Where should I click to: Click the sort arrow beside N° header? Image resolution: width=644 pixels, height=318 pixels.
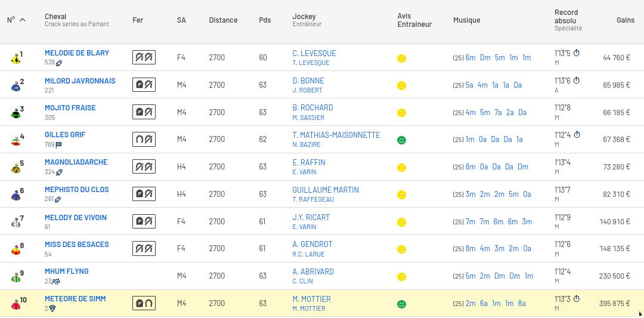(x=23, y=20)
